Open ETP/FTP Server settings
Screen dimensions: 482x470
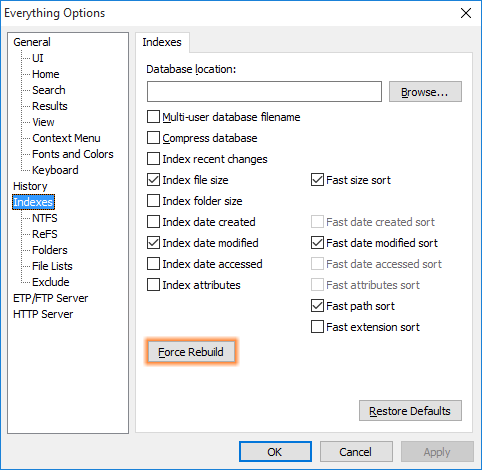pos(50,298)
